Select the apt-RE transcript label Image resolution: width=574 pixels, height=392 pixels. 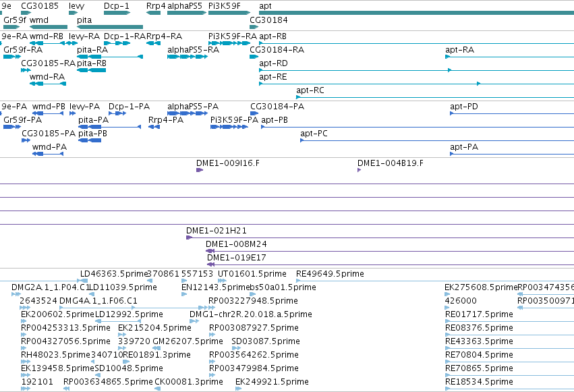273,77
